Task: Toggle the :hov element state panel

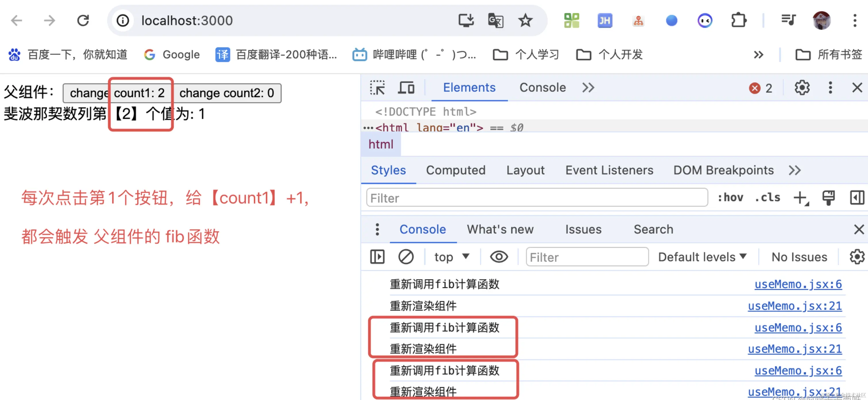Action: 730,197
